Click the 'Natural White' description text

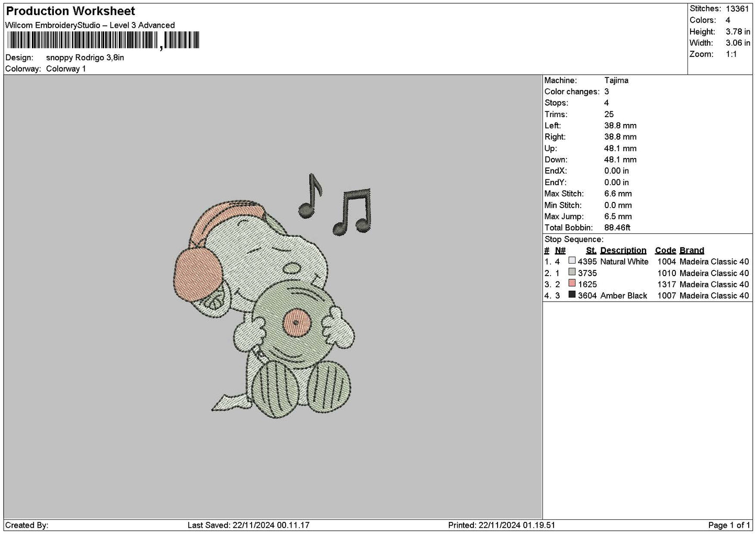pyautogui.click(x=624, y=262)
